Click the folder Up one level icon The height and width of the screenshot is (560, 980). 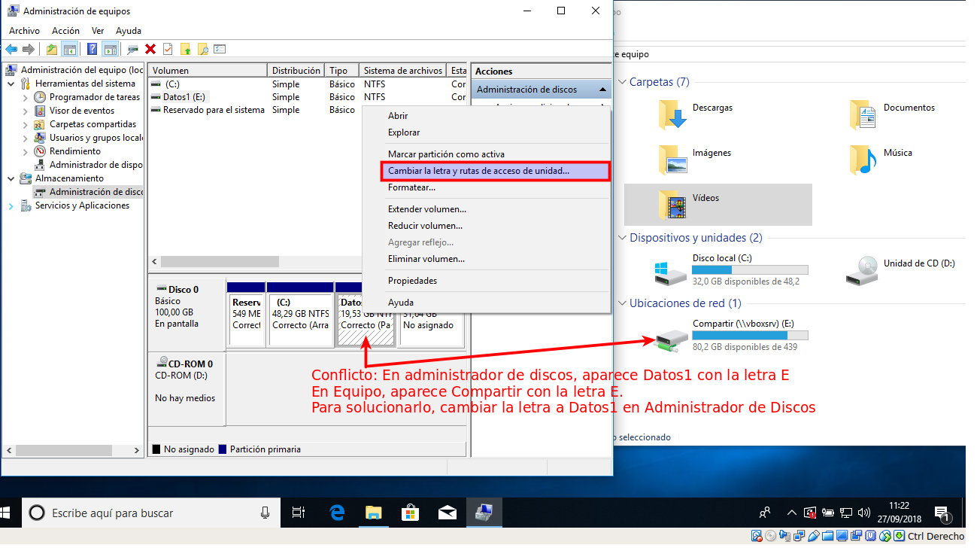[51, 49]
